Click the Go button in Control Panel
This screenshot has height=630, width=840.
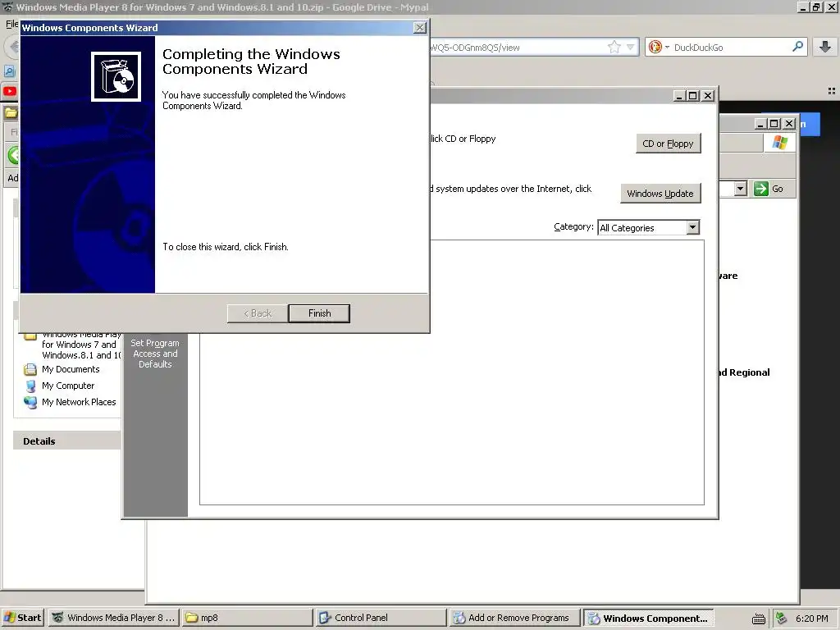click(x=769, y=189)
